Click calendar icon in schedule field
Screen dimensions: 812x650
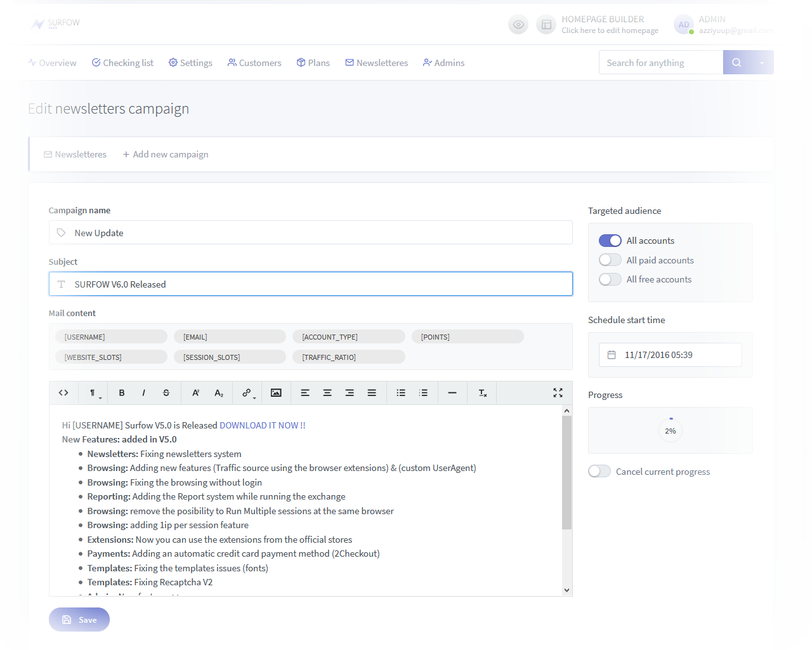point(612,355)
